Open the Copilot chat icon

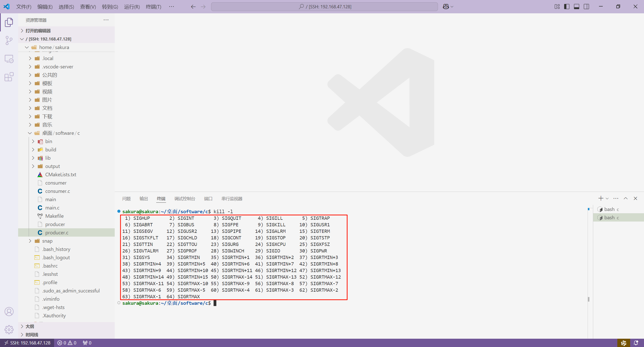(x=446, y=7)
